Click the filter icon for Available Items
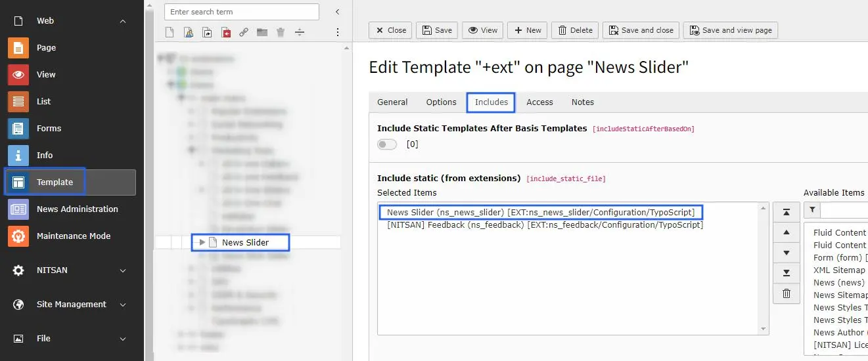The height and width of the screenshot is (361, 868). 812,210
